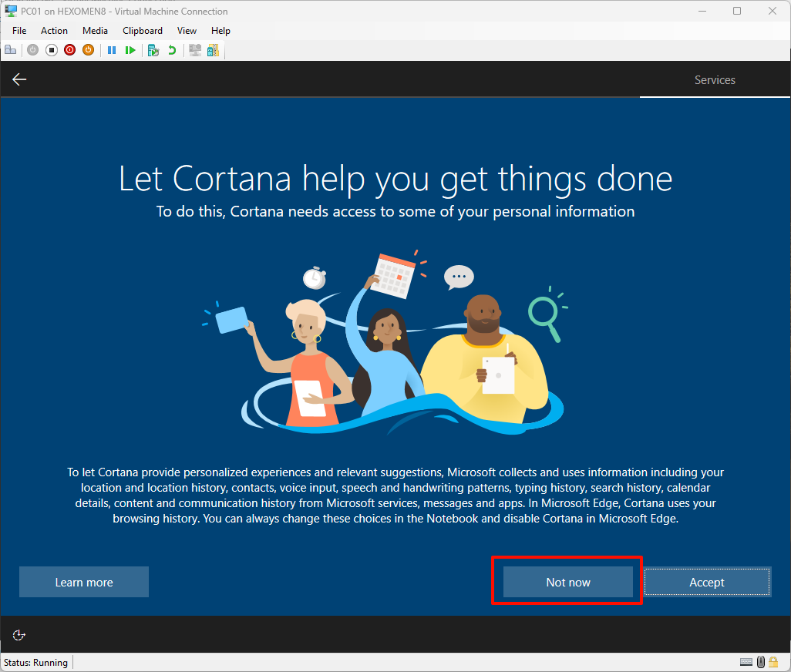Turn off the VM using the black stop icon

(52, 50)
